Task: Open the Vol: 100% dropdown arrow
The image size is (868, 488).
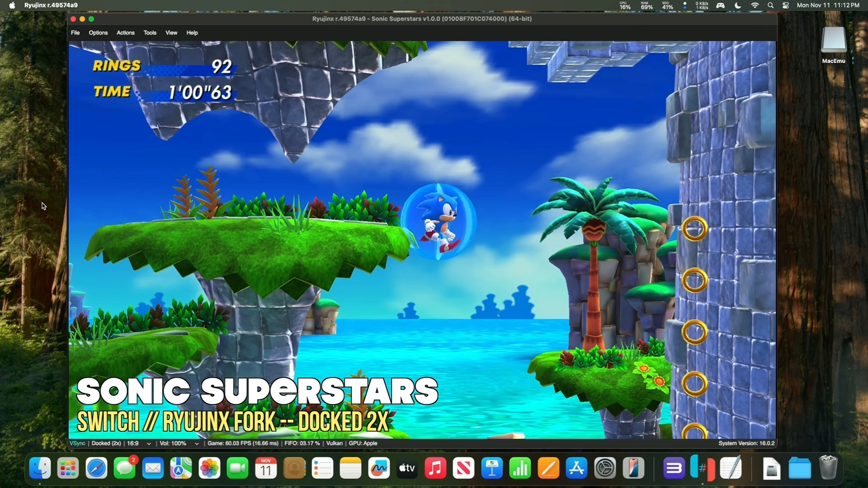Action: pos(197,444)
